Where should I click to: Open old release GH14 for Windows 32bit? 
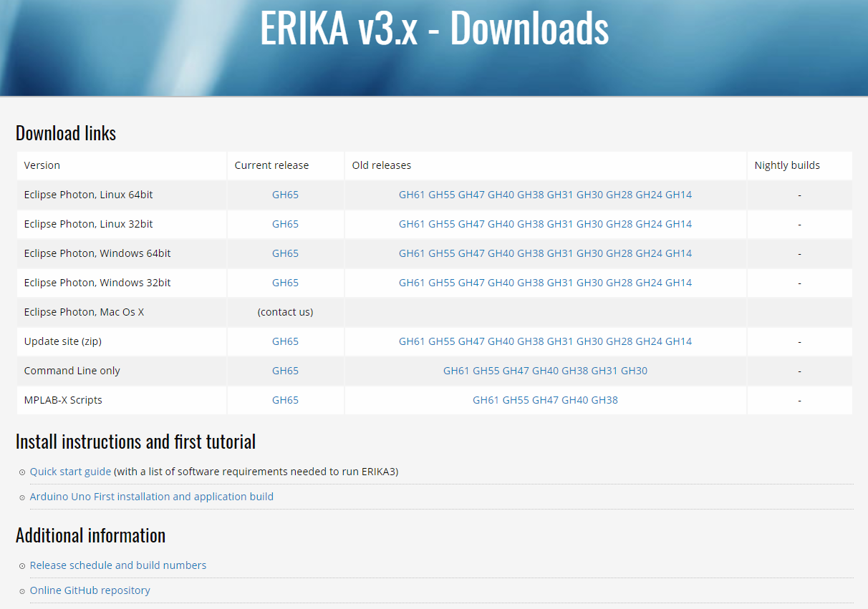click(x=679, y=283)
